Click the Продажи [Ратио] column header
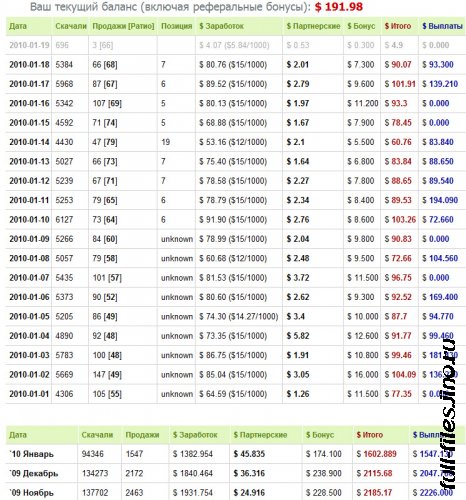This screenshot has height=500, width=466. tap(123, 26)
